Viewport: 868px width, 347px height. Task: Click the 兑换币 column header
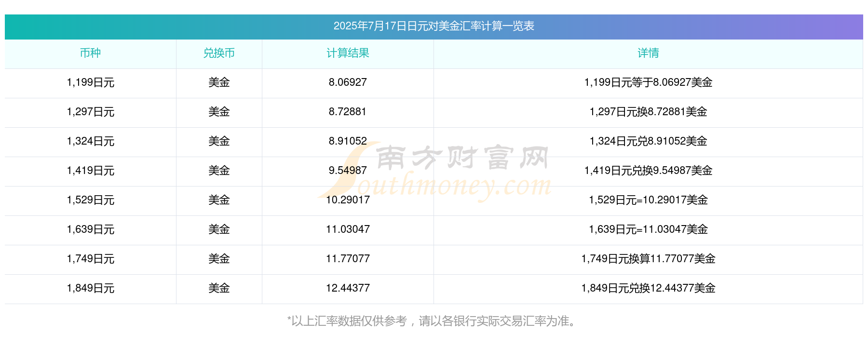tap(219, 53)
